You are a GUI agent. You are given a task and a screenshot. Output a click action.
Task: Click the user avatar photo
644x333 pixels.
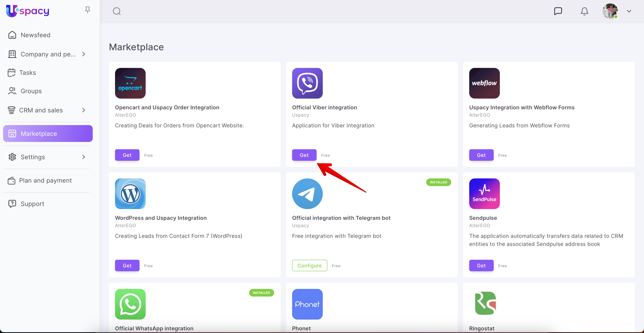610,11
